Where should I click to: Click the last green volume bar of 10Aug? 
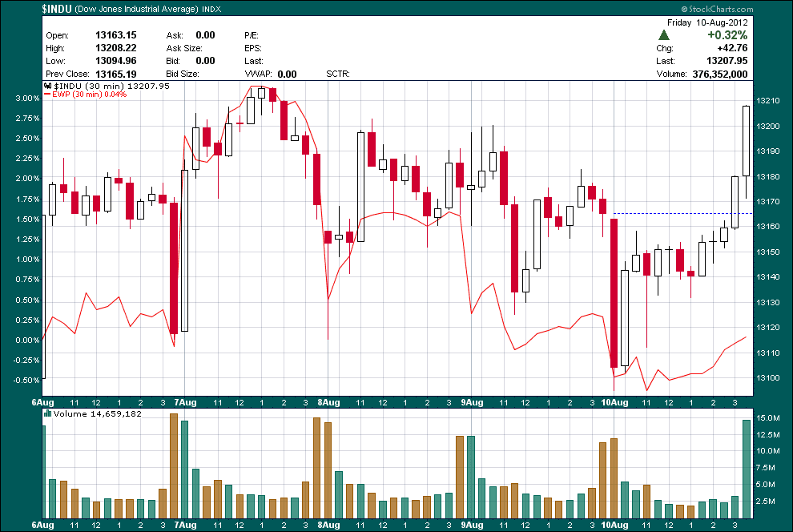[747, 469]
